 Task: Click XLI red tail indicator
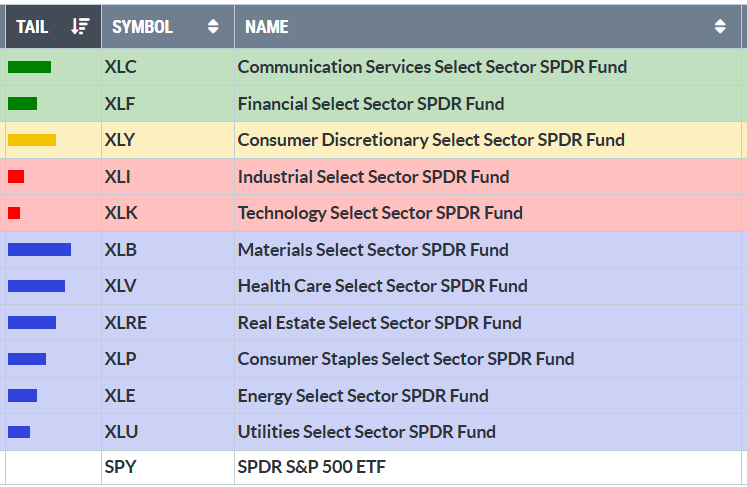pyautogui.click(x=16, y=177)
